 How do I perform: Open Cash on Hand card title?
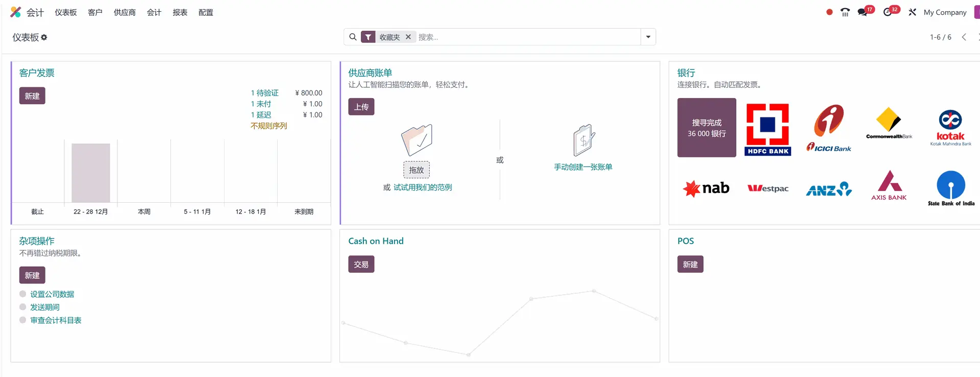[376, 241]
